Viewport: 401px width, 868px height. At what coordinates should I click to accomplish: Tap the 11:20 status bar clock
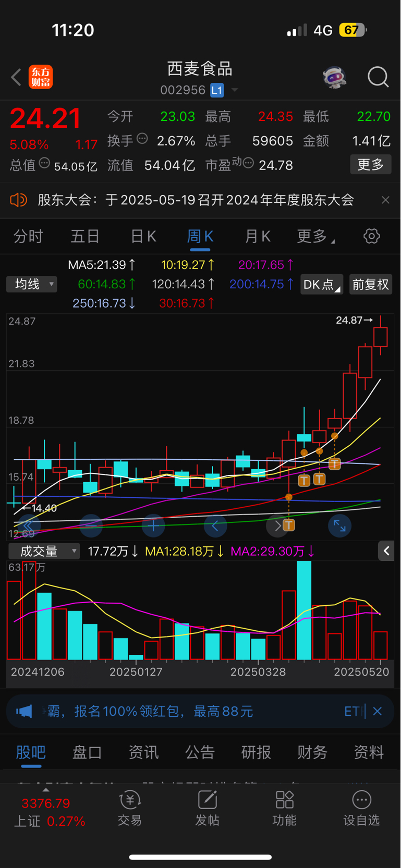click(x=73, y=30)
